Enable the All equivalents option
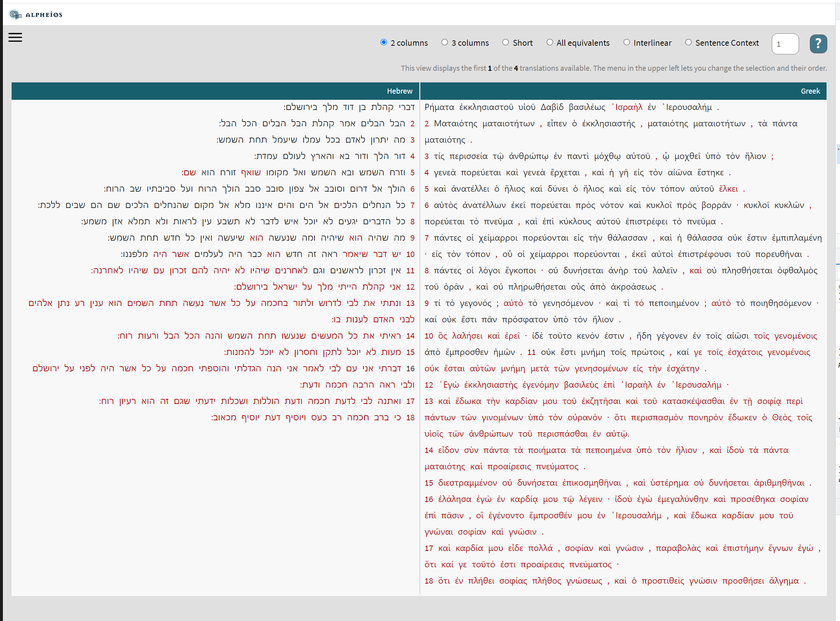 coord(550,42)
